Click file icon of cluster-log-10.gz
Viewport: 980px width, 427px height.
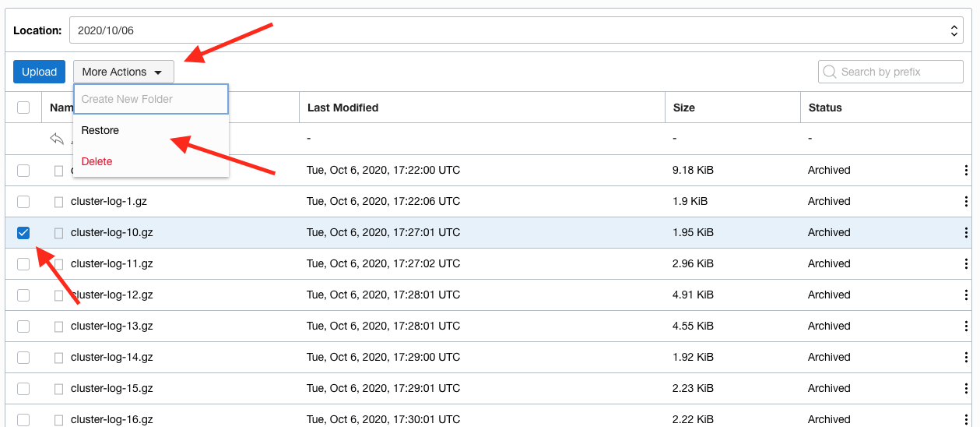[58, 233]
